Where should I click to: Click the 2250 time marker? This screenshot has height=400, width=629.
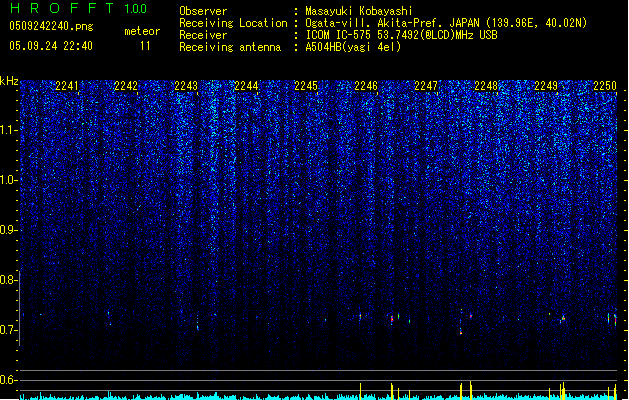[605, 86]
